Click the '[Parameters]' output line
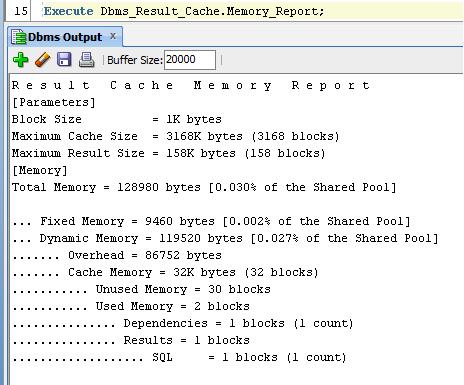The width and height of the screenshot is (464, 385). pos(54,102)
